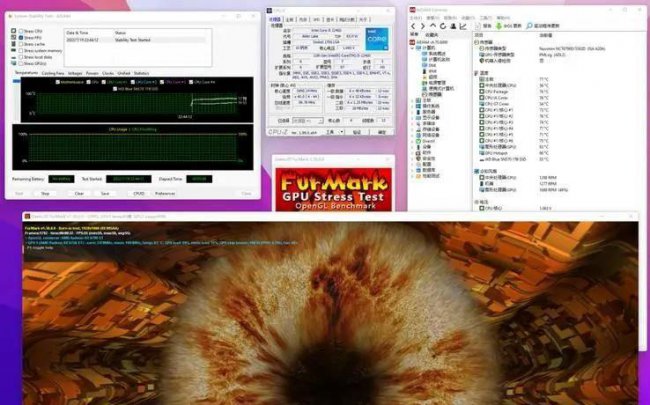
Task: Click the FurMark render window title icon
Action: pos(27,216)
